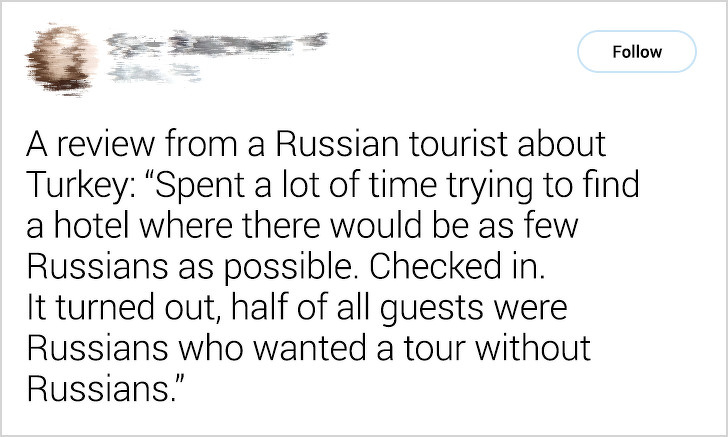
Task: Click the word "Spent" after opening quote
Action: coord(197,187)
